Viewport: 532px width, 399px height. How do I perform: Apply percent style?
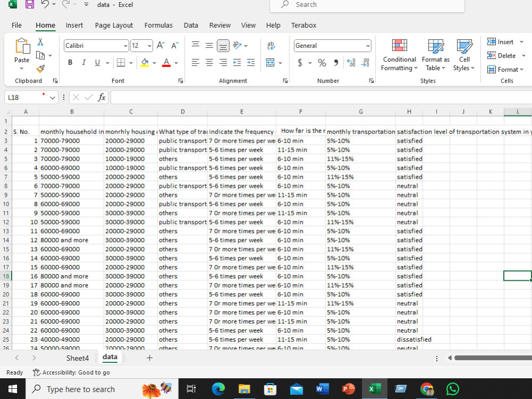(x=322, y=63)
